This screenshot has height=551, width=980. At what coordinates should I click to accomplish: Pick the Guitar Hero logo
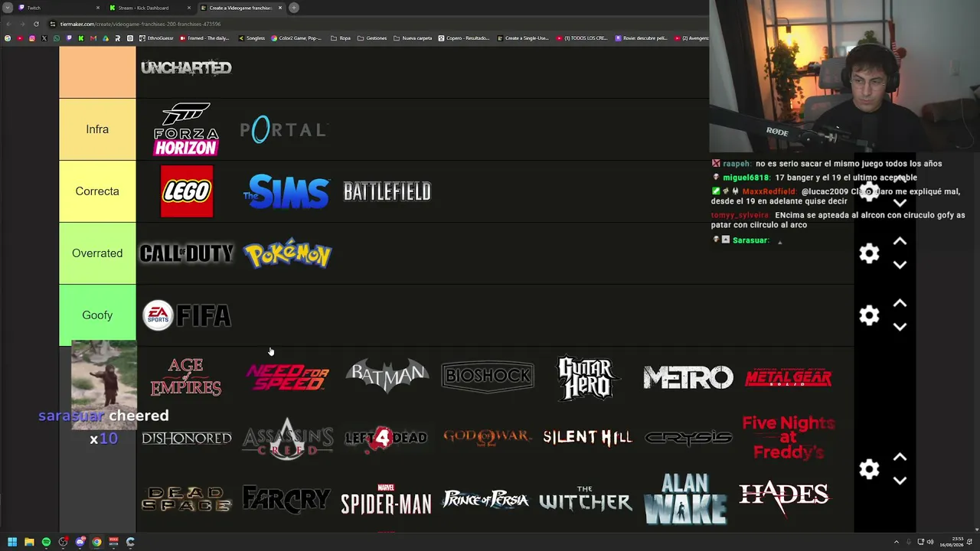[587, 377]
